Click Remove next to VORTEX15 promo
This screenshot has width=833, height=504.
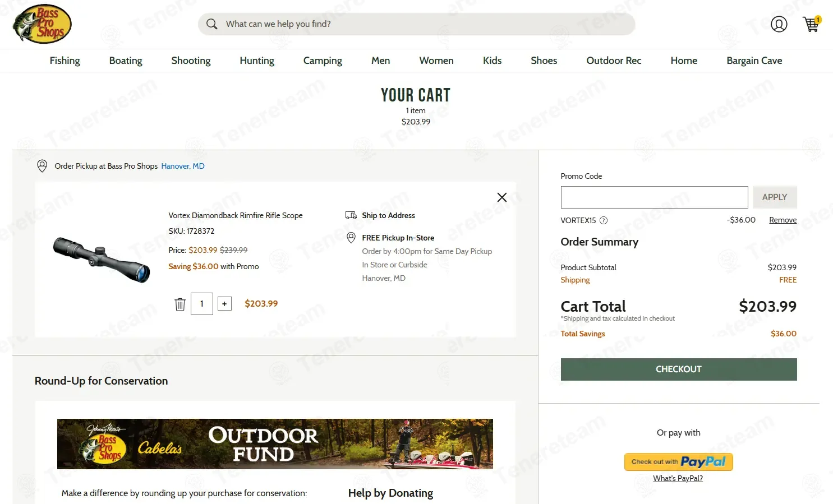click(783, 220)
